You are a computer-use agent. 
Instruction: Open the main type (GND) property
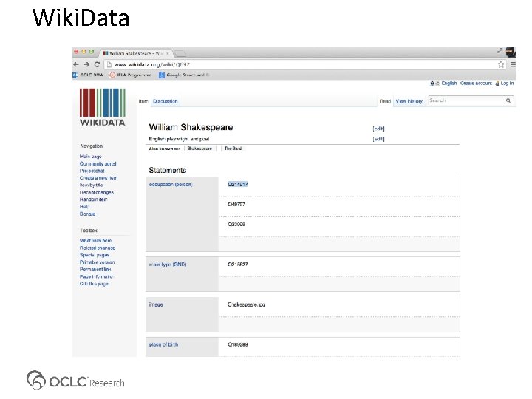pyautogui.click(x=168, y=265)
